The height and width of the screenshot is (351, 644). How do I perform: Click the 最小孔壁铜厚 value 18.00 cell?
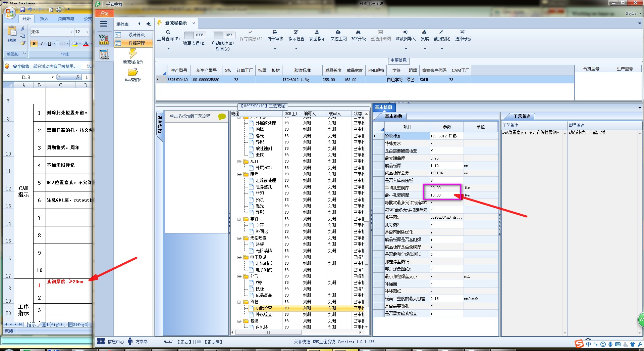(x=446, y=195)
